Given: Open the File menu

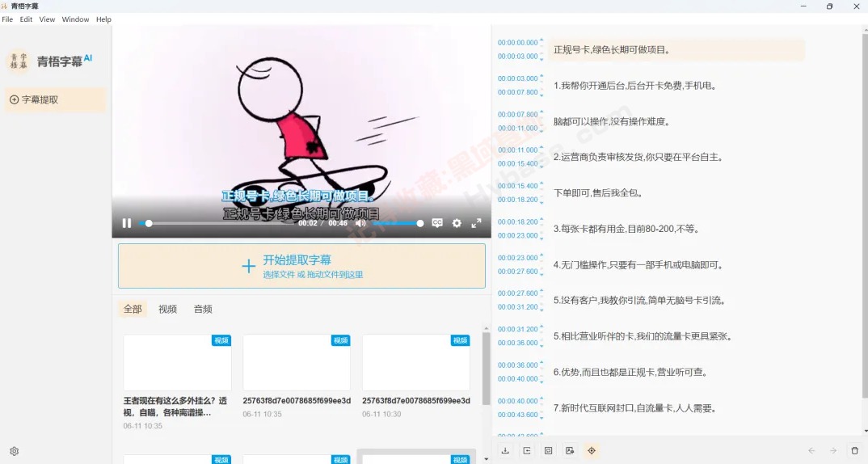Looking at the screenshot, I should [8, 19].
